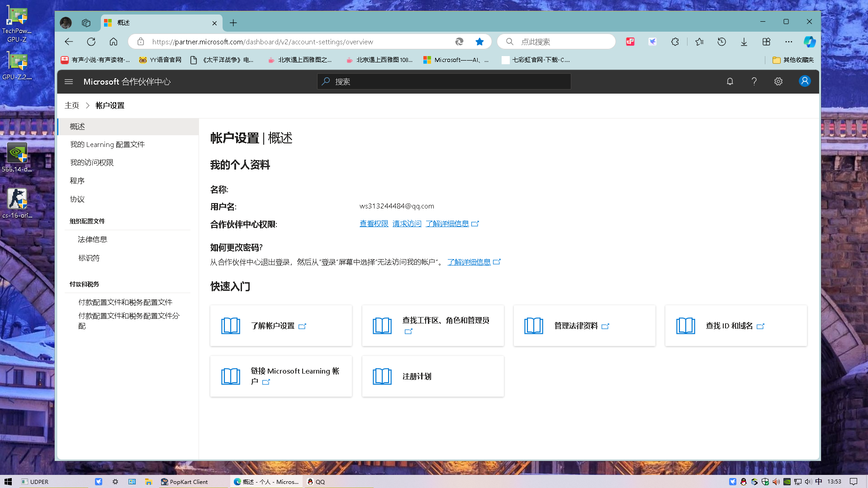Click the 主页 breadcrumb link

[71, 105]
